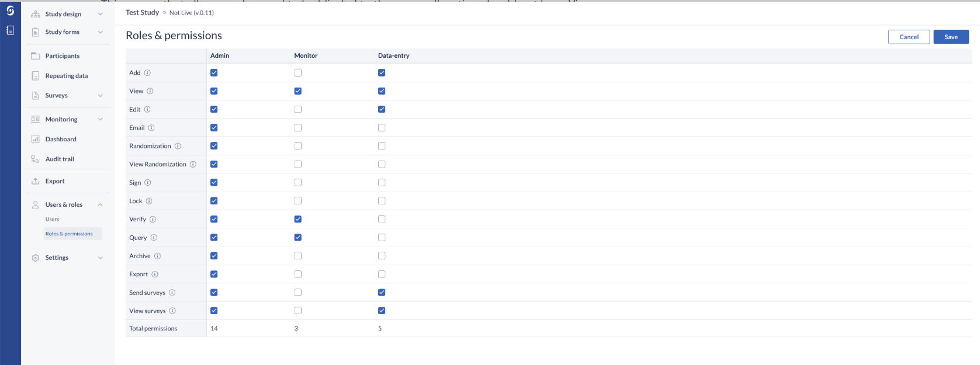
Task: Open the Users submenu item
Action: [52, 220]
